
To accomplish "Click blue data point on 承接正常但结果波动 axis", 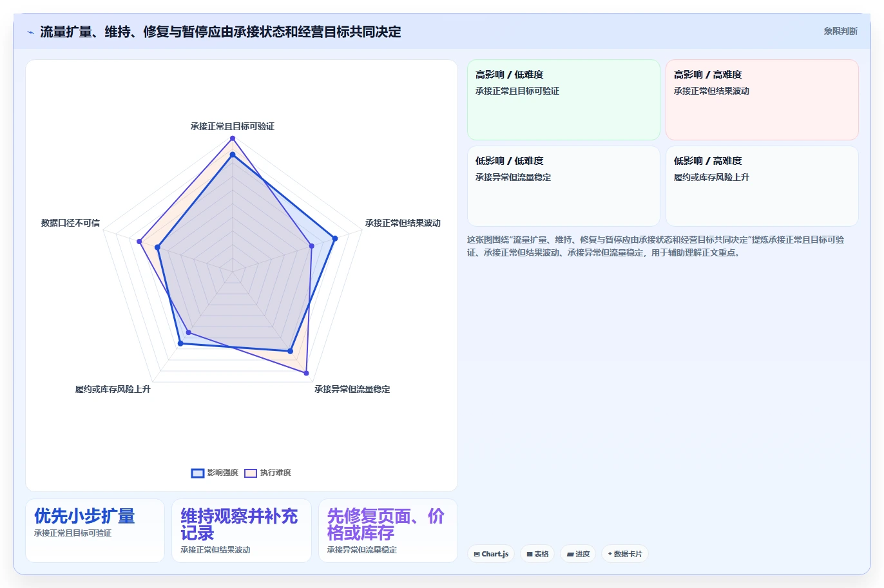I will coord(334,239).
